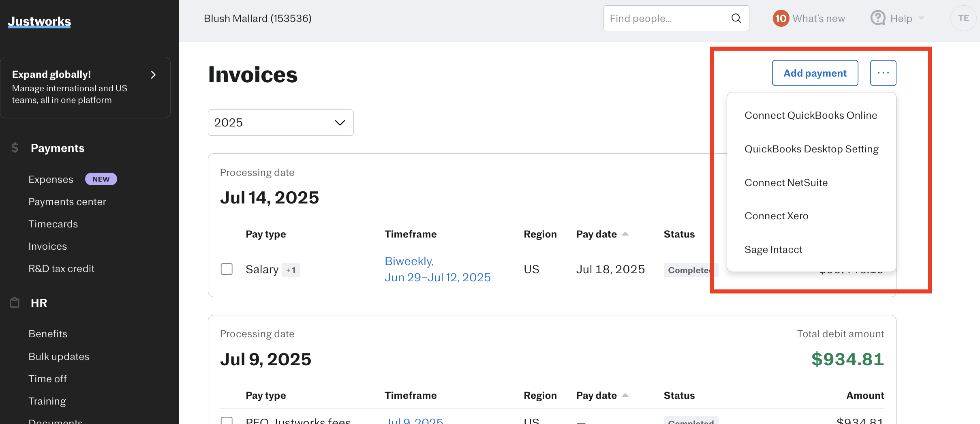Select Connect NetSuite from the menu
Viewport: 980px width, 424px height.
pyautogui.click(x=786, y=182)
